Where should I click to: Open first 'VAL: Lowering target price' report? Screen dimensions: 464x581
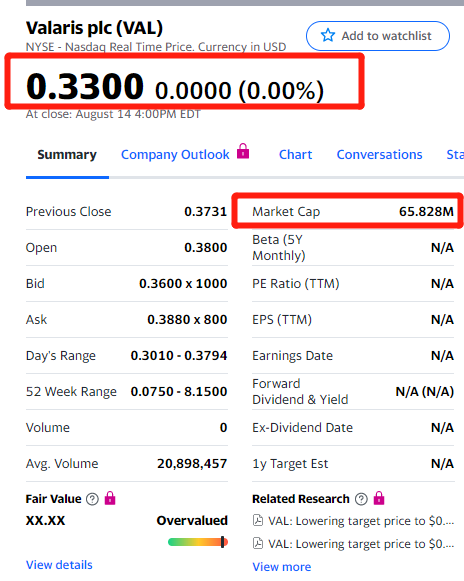click(x=361, y=521)
